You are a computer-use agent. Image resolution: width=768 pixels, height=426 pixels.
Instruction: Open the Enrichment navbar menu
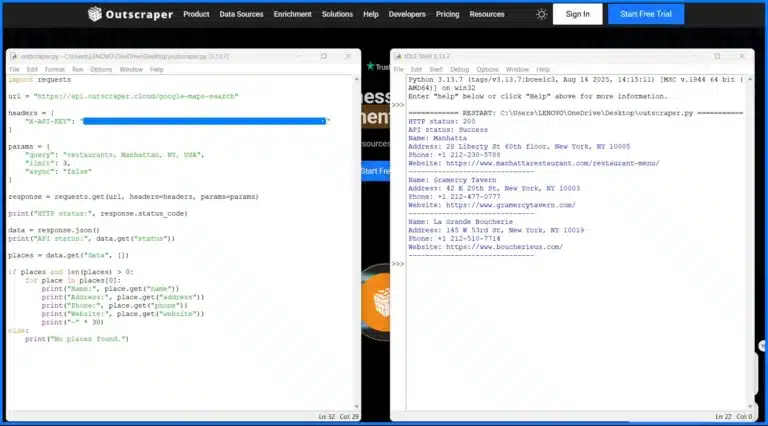[x=292, y=14]
